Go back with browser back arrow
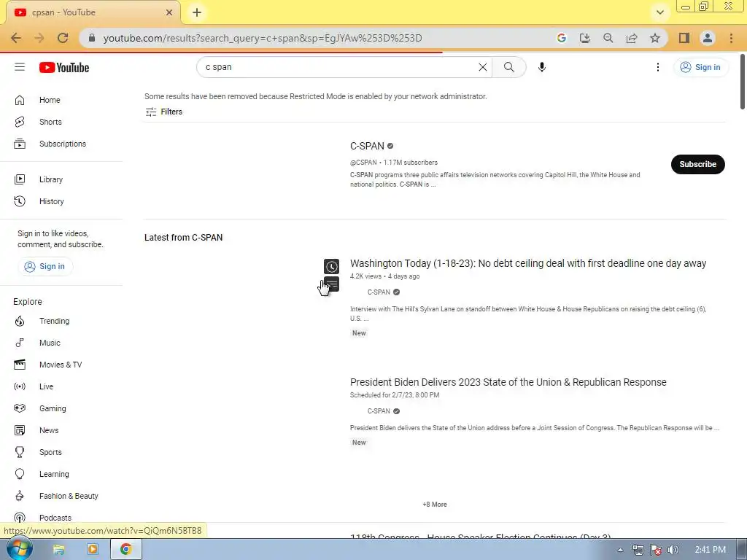 [x=16, y=38]
